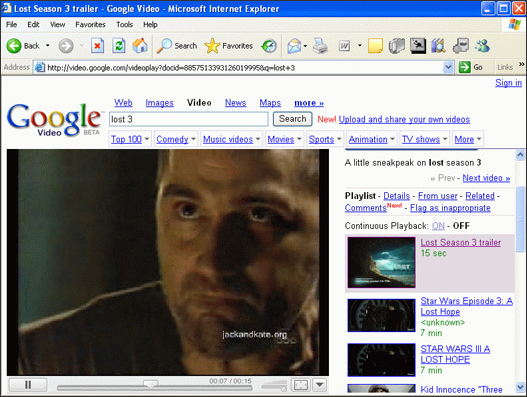Open the Favorites menu
This screenshot has width=527, height=397.
point(90,25)
